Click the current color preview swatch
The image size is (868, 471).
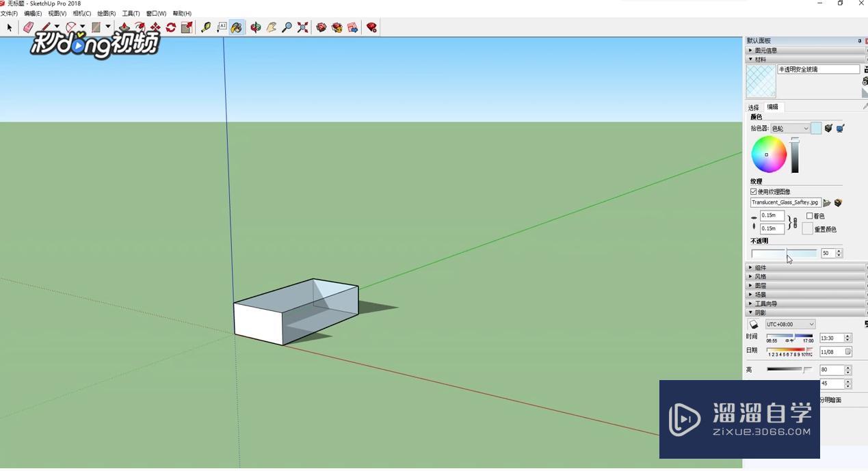pos(815,128)
